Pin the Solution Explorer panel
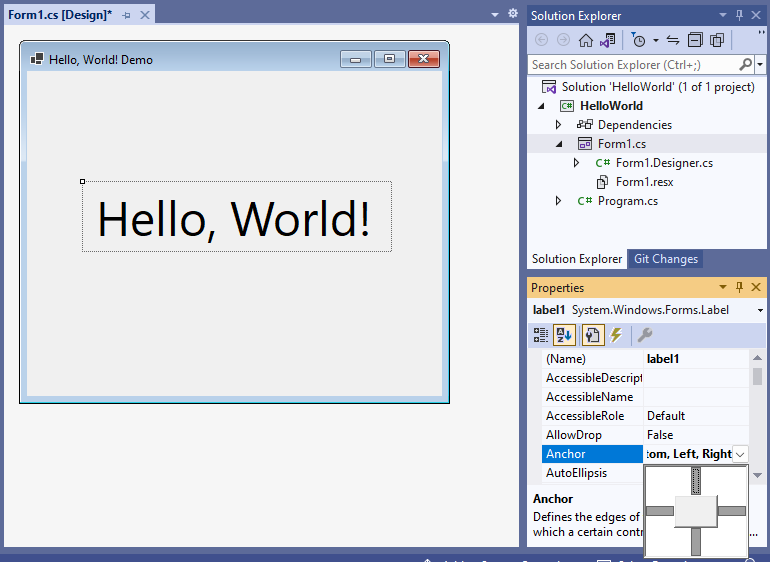 tap(739, 15)
